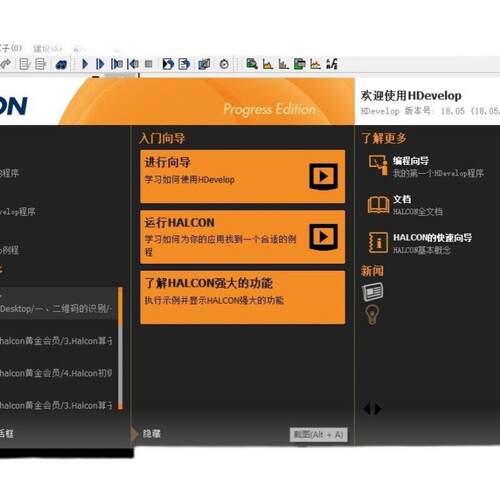
Task: Click the step over toolbar icon
Action: [100, 64]
